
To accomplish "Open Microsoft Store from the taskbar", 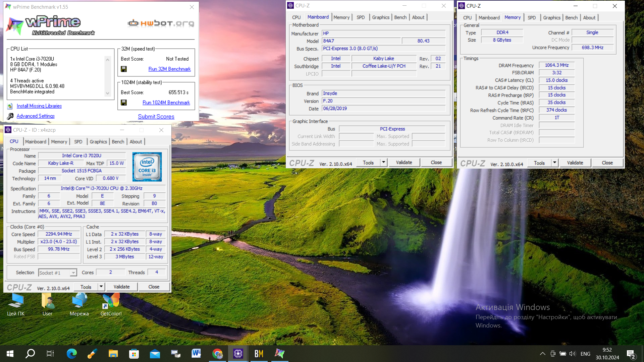I will click(134, 354).
